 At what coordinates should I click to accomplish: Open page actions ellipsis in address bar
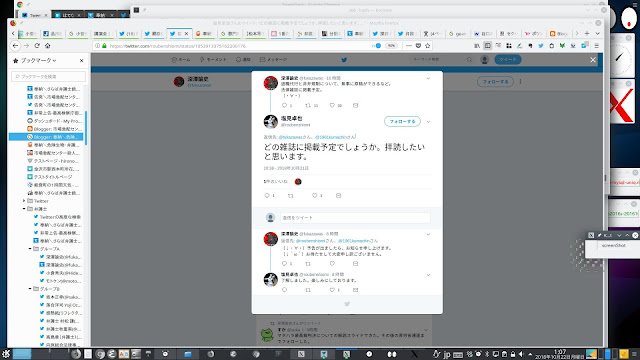pyautogui.click(x=409, y=46)
